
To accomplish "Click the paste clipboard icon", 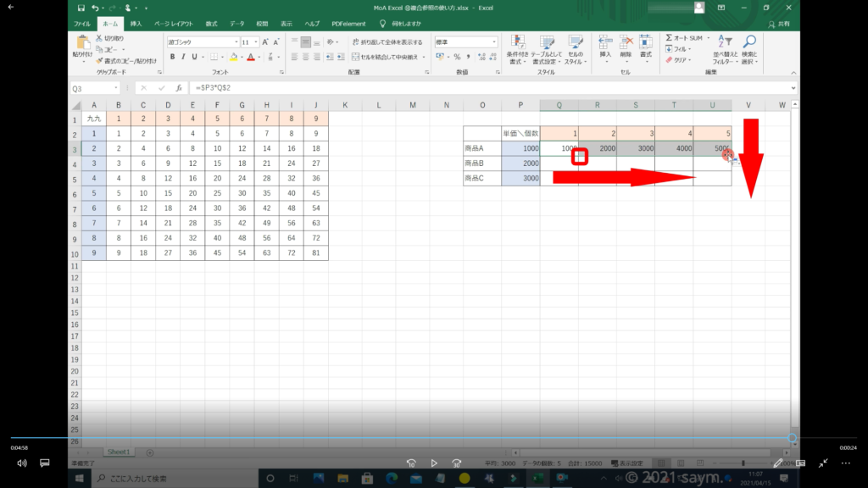I will (x=83, y=43).
